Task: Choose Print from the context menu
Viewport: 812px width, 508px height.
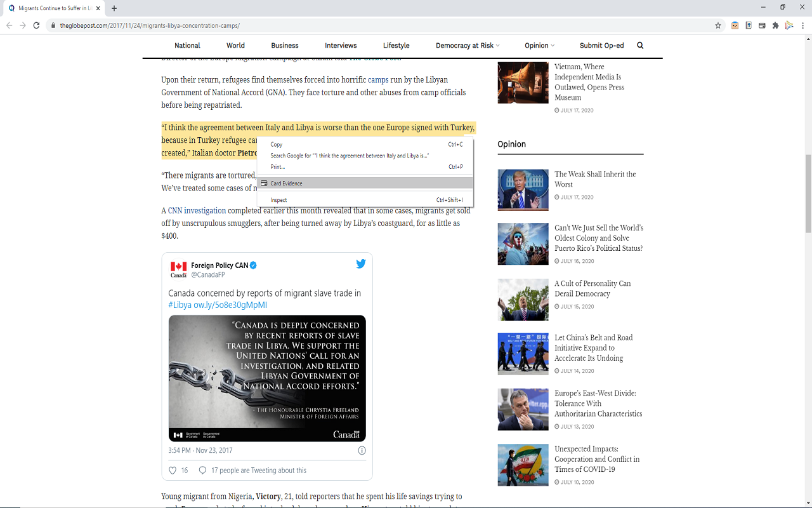Action: click(365, 167)
